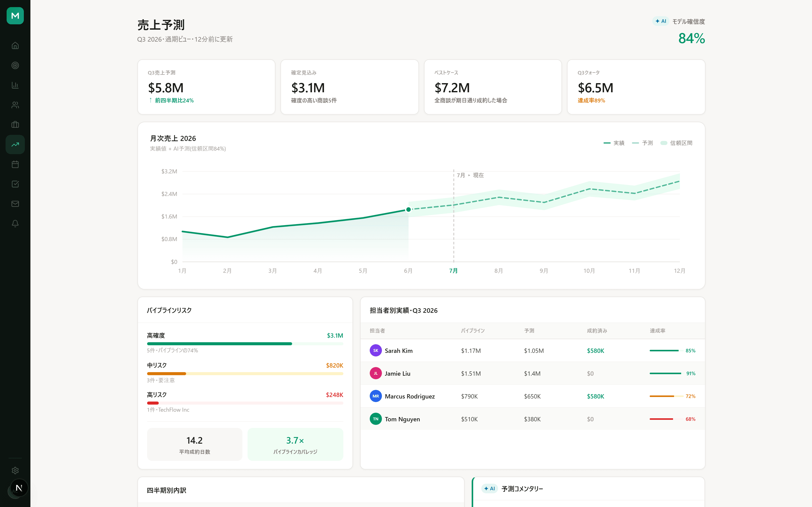The height and width of the screenshot is (507, 812).
Task: Open the briefcase deals icon in sidebar
Action: (15, 125)
